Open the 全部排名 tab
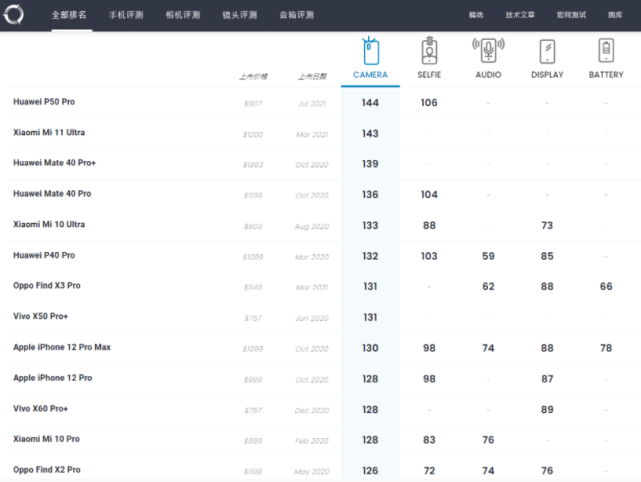Screen dimensions: 641x482 tap(69, 15)
